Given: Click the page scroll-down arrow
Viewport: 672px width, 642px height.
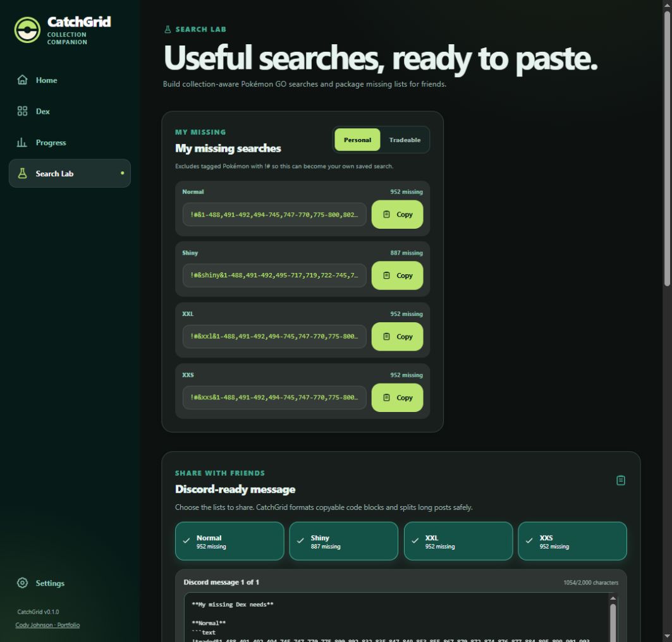Looking at the screenshot, I should 667,636.
